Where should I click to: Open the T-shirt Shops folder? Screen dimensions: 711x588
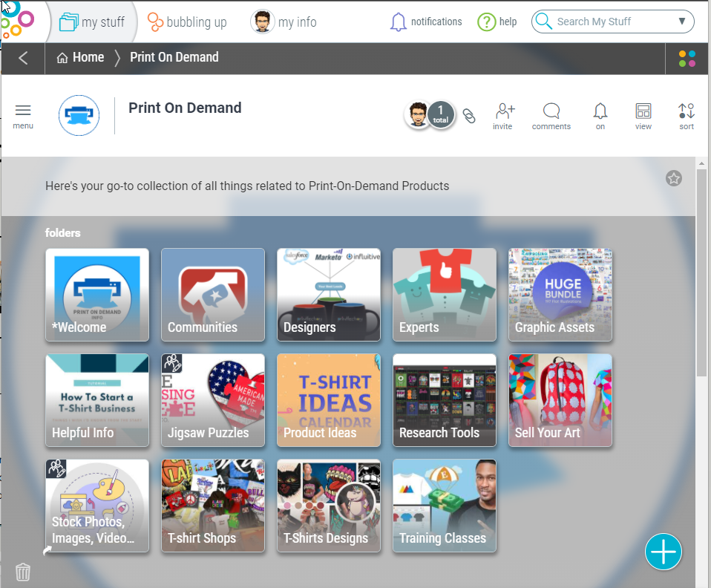[x=213, y=506]
